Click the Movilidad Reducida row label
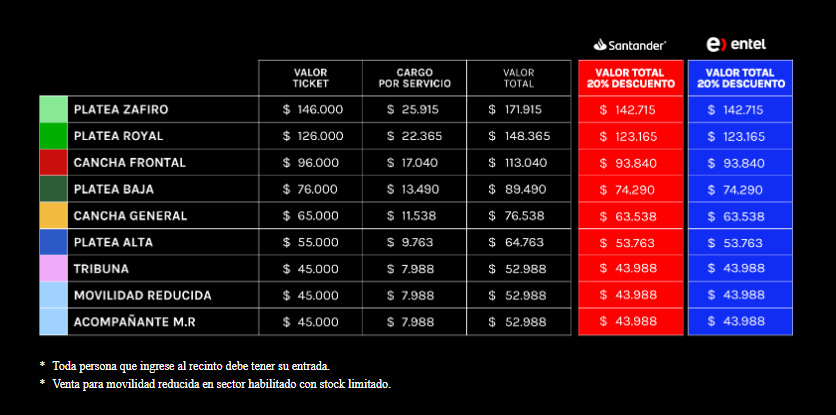Viewport: 836px width, 415px height. pos(142,295)
